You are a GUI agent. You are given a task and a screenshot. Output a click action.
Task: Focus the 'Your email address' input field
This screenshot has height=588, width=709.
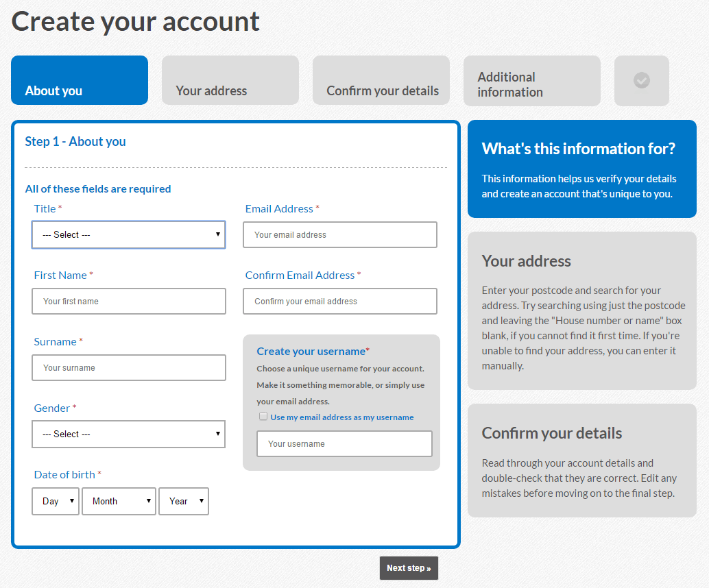(340, 234)
